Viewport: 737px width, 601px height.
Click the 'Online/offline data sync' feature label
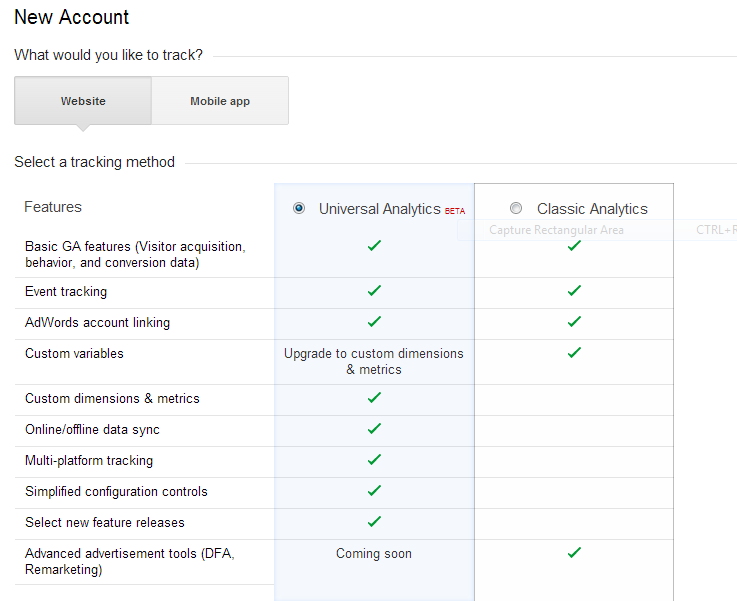tap(92, 429)
